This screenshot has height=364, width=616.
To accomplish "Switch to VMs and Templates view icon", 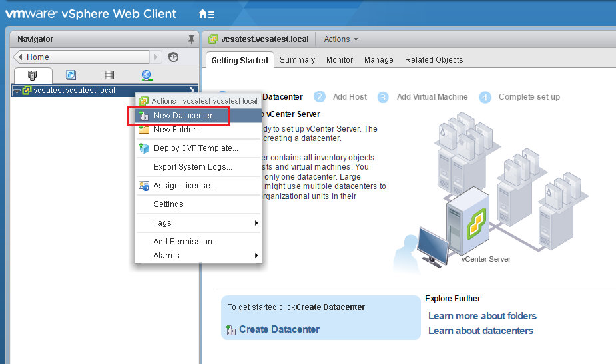I will [71, 75].
